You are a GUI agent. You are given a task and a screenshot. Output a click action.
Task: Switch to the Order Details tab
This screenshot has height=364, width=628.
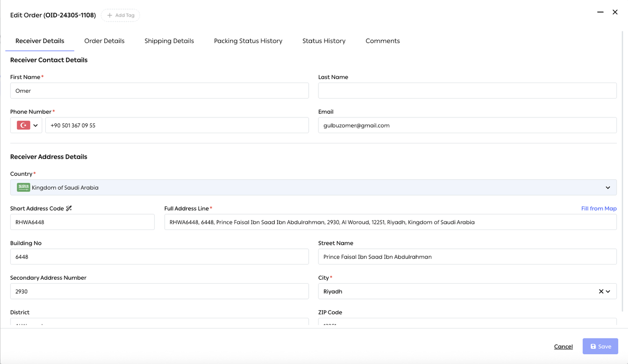pos(105,41)
